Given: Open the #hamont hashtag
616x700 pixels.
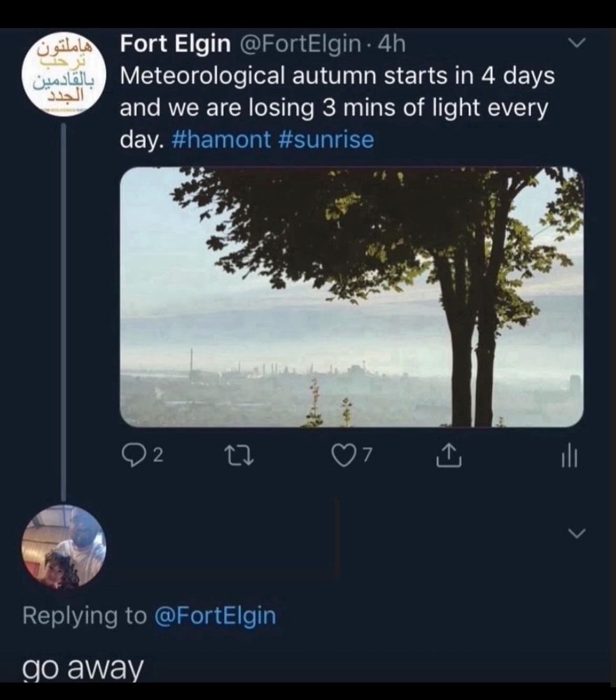Looking at the screenshot, I should point(220,139).
